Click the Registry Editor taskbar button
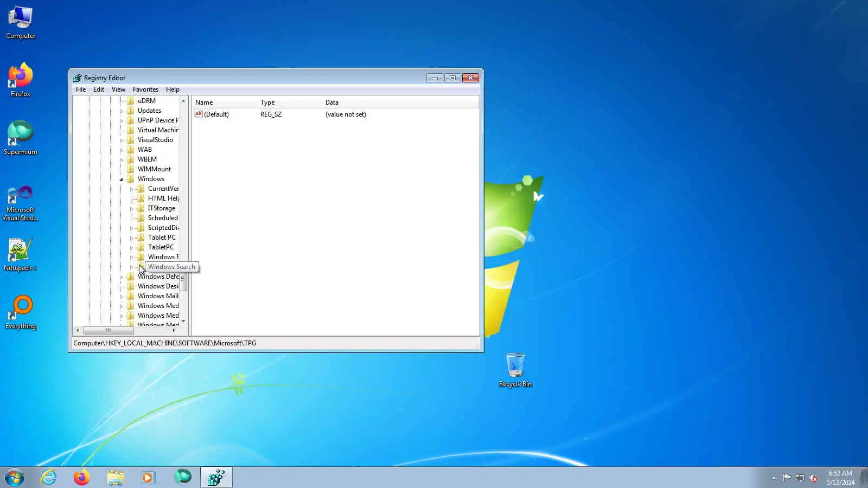The image size is (868, 488). tap(216, 478)
